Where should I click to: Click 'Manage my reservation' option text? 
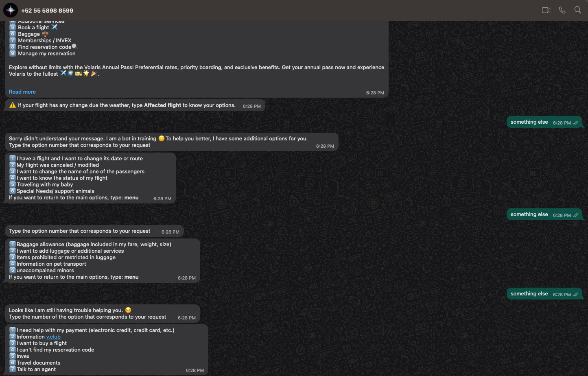[x=47, y=54]
